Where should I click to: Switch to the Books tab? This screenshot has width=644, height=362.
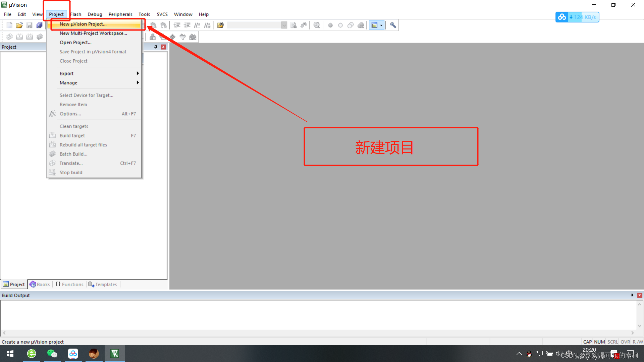[40, 284]
